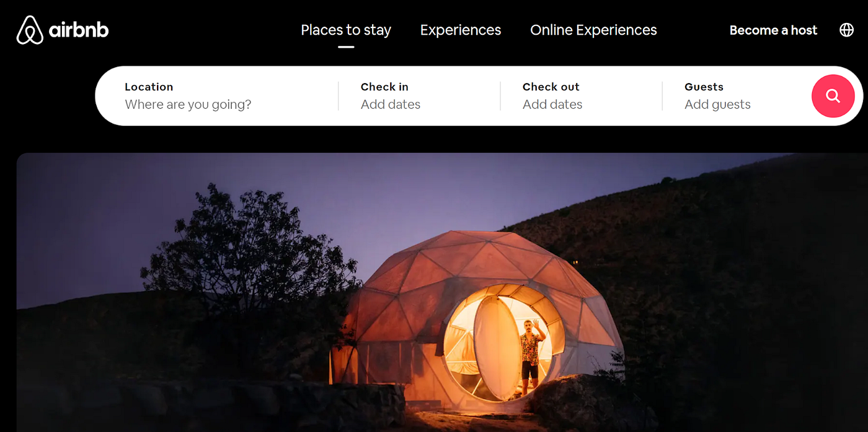The image size is (868, 432).
Task: Open the globe language selector icon
Action: coord(846,30)
